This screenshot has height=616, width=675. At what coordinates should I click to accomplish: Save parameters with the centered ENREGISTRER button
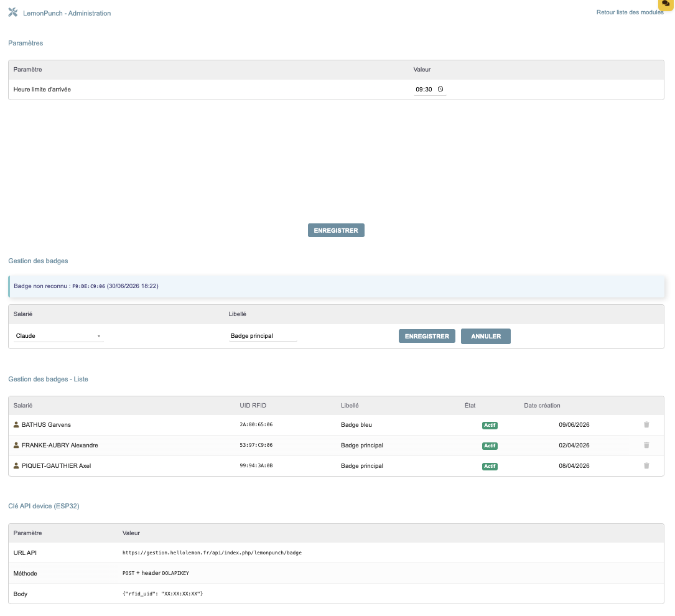pos(336,230)
